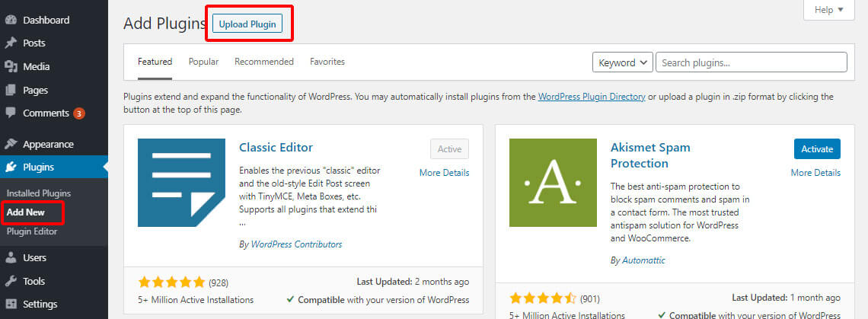
Task: Focus the Search plugins input field
Action: click(x=752, y=62)
